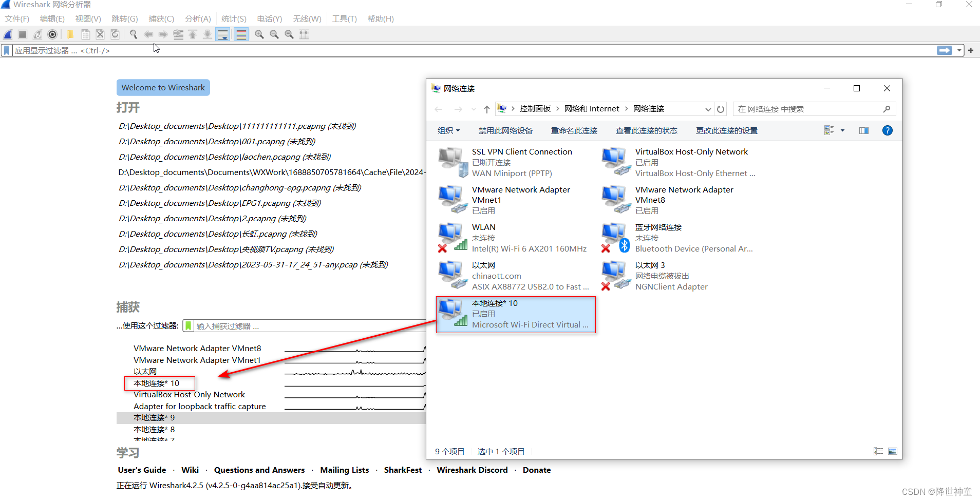Image resolution: width=980 pixels, height=501 pixels.
Task: Open the 组织 dropdown menu
Action: pyautogui.click(x=448, y=131)
